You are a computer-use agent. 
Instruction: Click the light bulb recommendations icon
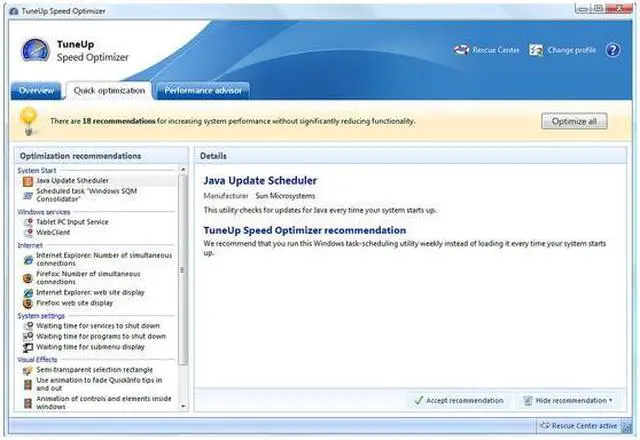click(x=29, y=121)
